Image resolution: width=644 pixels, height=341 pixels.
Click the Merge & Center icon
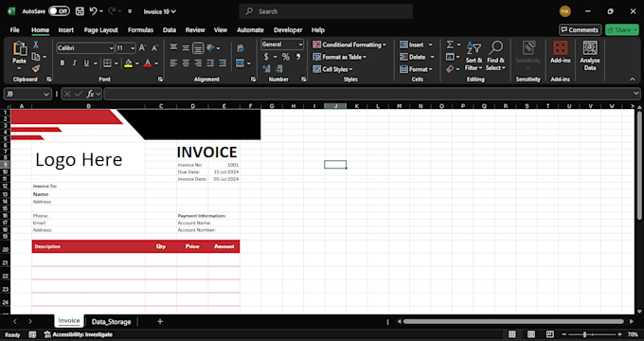[x=241, y=63]
